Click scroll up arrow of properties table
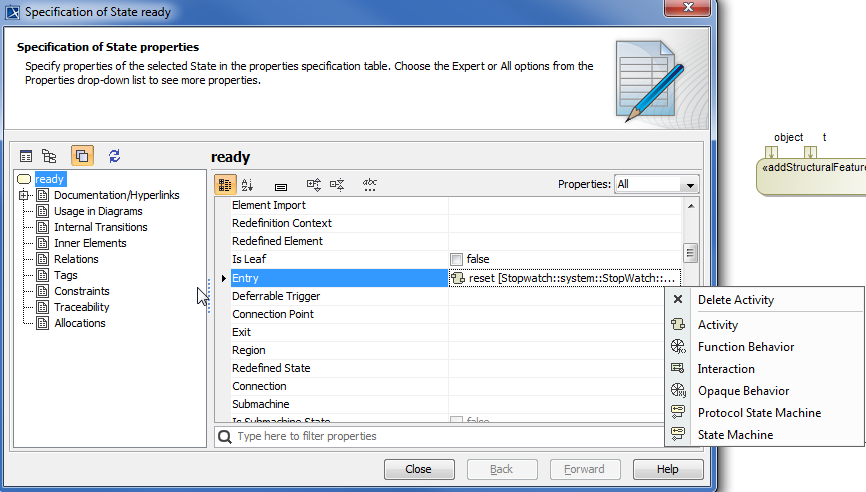 [690, 206]
